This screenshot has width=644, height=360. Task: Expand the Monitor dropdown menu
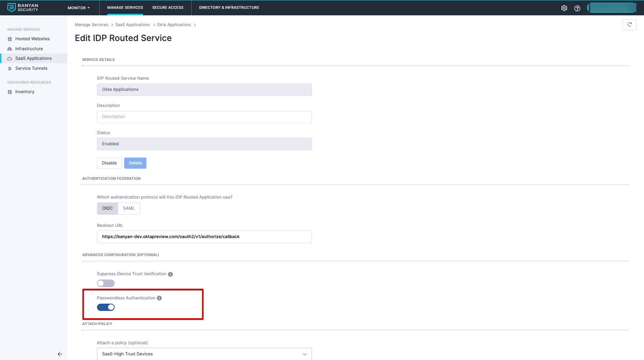[x=79, y=8]
